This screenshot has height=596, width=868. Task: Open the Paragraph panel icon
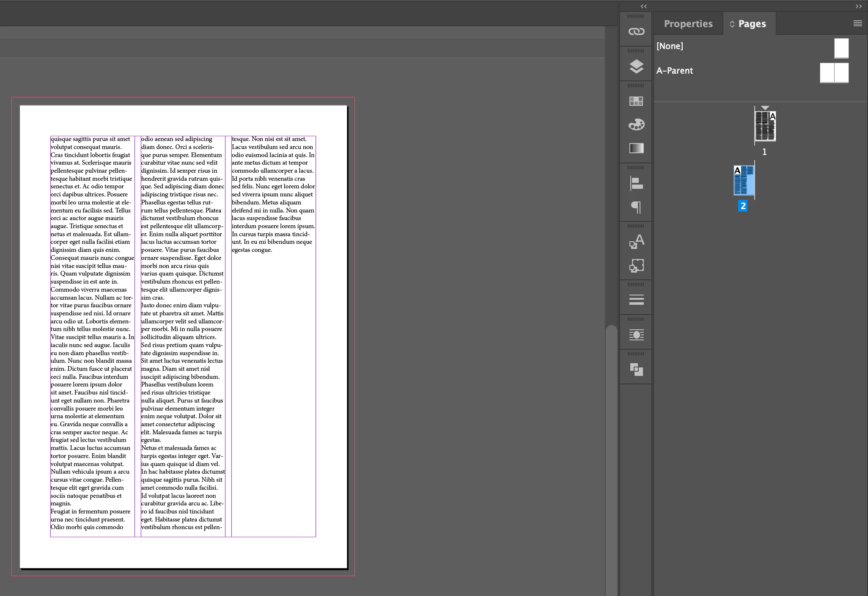click(636, 207)
